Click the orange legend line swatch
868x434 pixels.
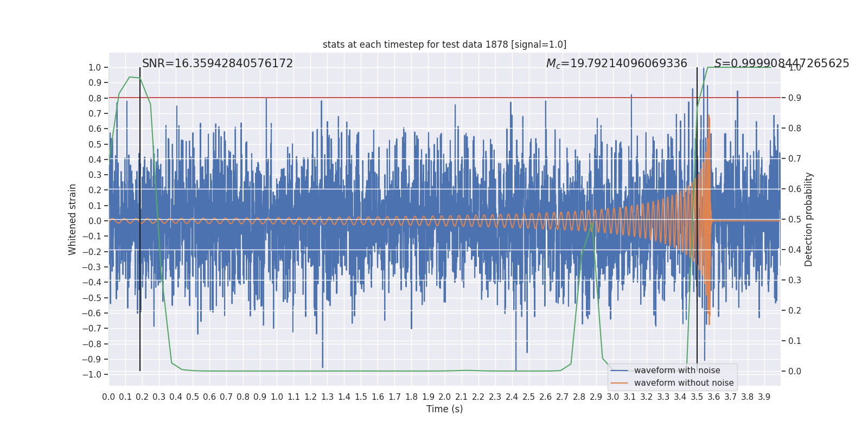[620, 383]
